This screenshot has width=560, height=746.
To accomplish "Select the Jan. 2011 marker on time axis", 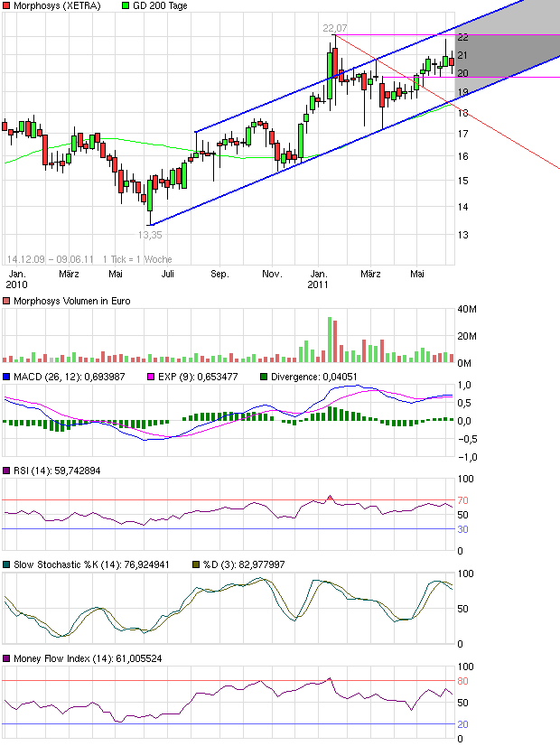I will point(319,277).
